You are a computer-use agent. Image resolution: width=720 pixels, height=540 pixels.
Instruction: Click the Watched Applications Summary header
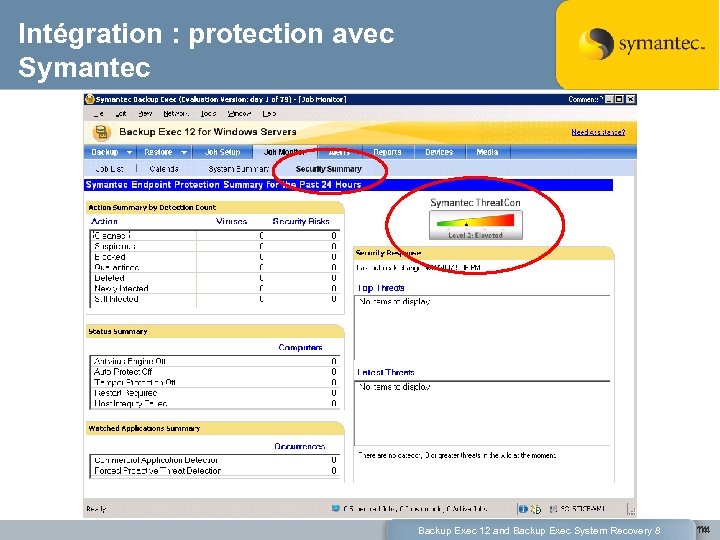215,428
